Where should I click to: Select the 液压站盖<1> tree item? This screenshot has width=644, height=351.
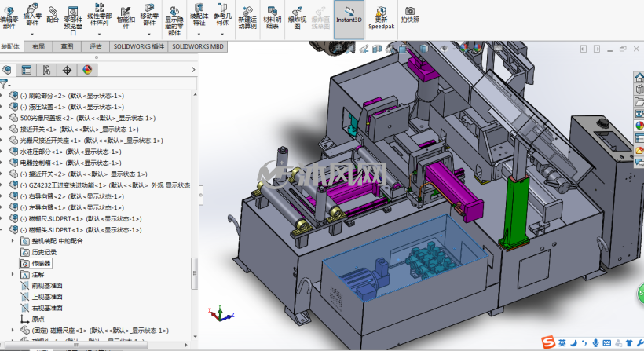68,107
